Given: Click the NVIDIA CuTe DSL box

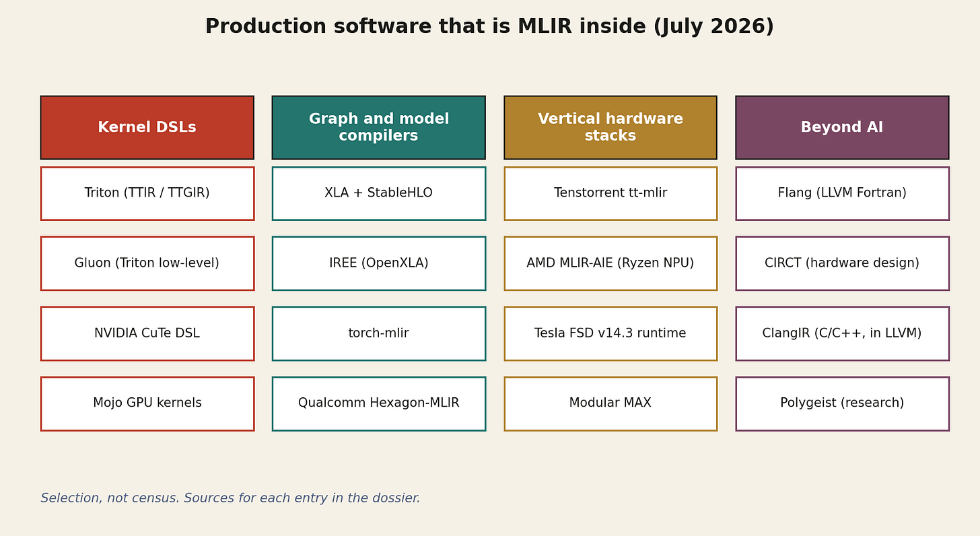Looking at the screenshot, I should click(147, 333).
